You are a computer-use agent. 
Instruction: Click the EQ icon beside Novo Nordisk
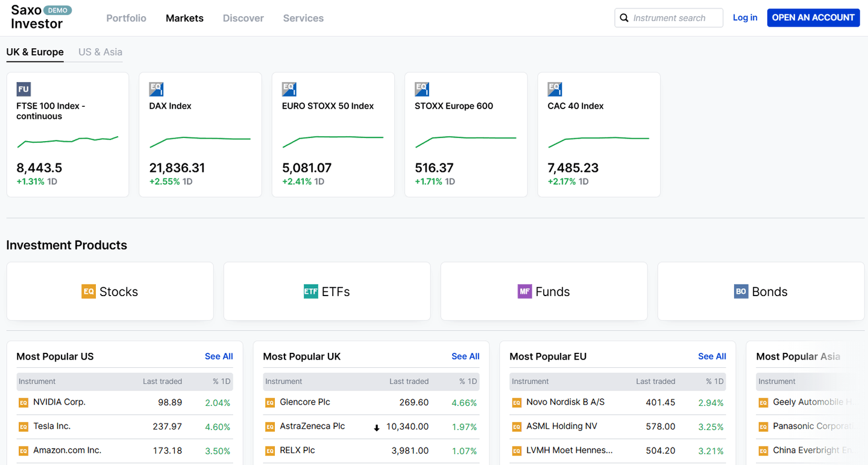point(517,402)
